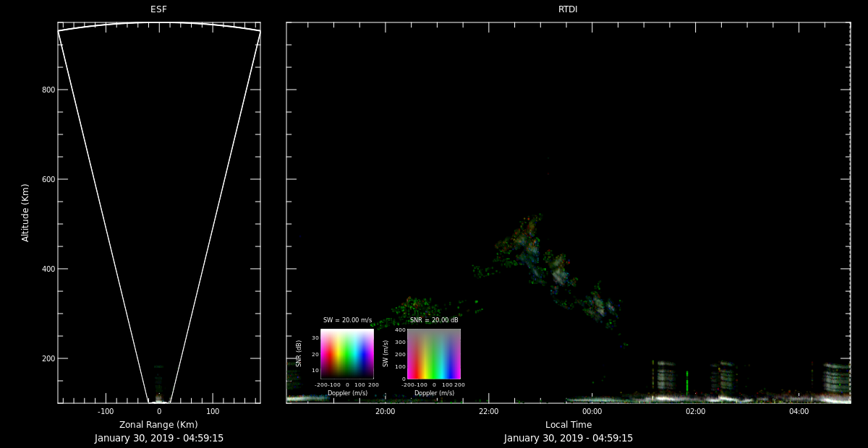Viewport: 868px width, 448px height.
Task: Click the 04:00 local time tick label
Action: pyautogui.click(x=799, y=411)
